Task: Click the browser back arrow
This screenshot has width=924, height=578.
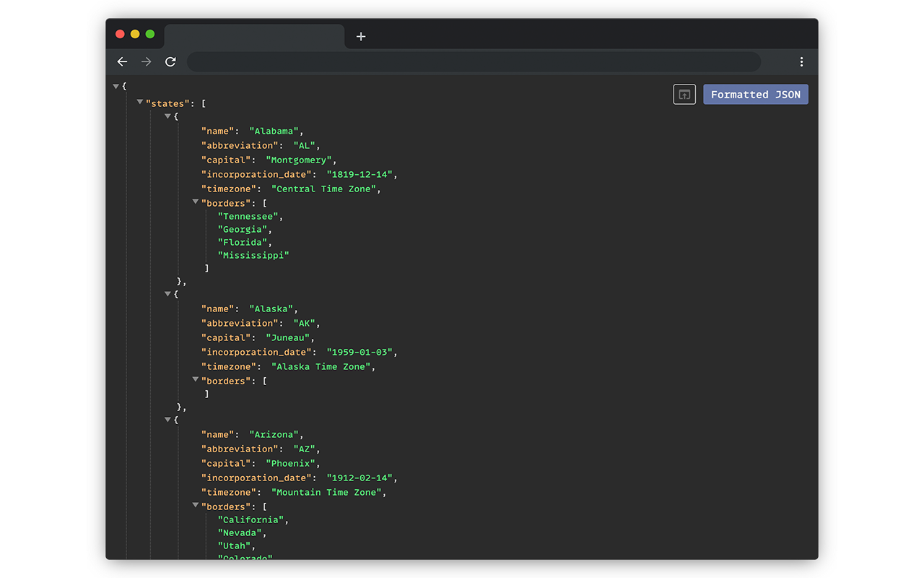Action: point(122,61)
